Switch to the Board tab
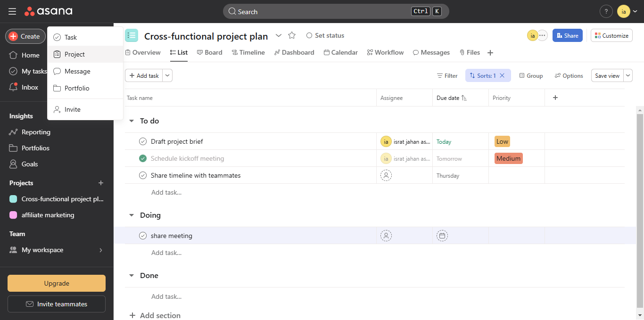 coord(209,52)
